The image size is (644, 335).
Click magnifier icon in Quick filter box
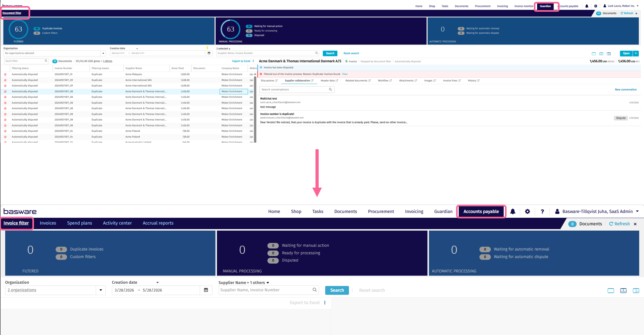click(46, 61)
